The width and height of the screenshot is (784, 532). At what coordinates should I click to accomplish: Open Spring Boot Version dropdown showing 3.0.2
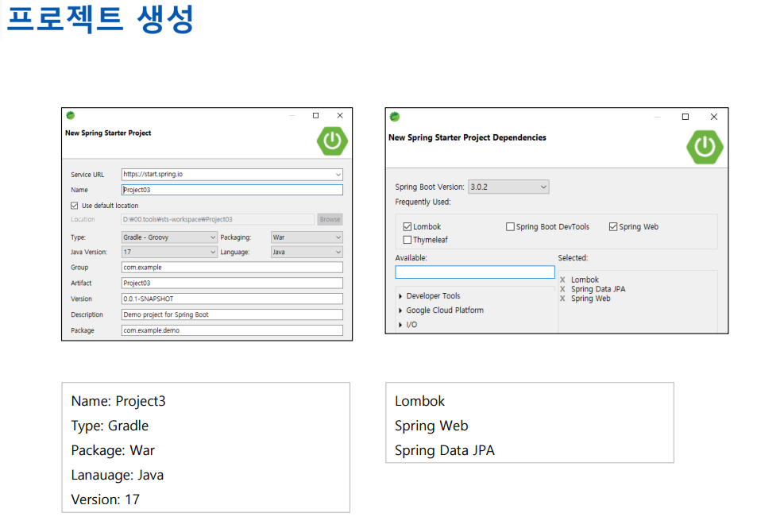508,187
